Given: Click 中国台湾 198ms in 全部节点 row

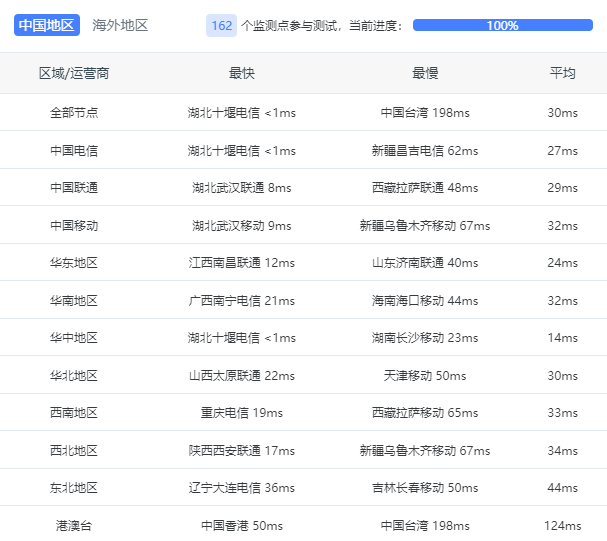Looking at the screenshot, I should (425, 113).
